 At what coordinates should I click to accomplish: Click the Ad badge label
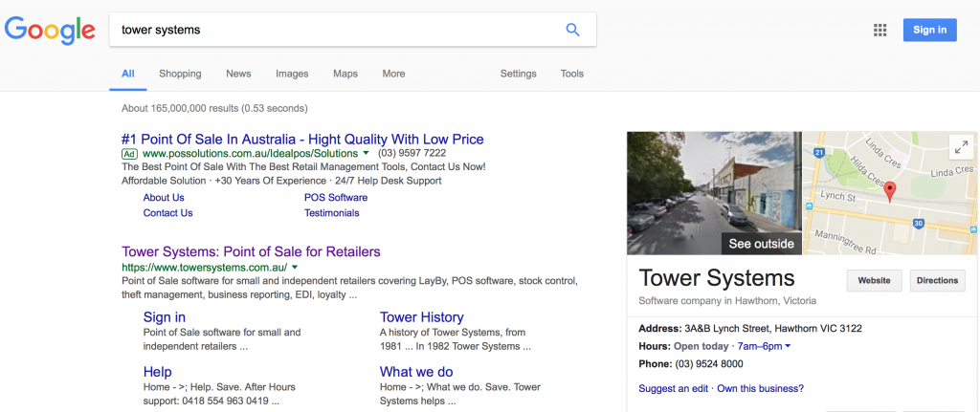tap(129, 153)
